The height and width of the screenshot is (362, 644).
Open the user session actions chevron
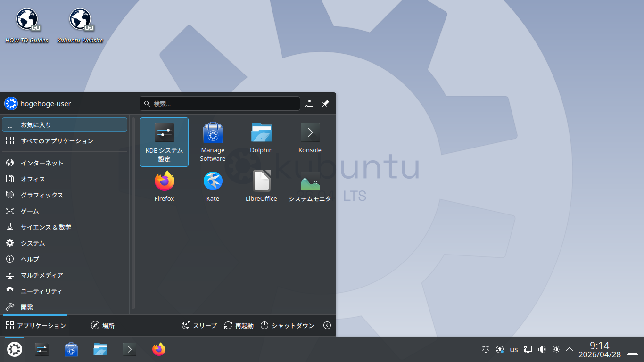(327, 325)
